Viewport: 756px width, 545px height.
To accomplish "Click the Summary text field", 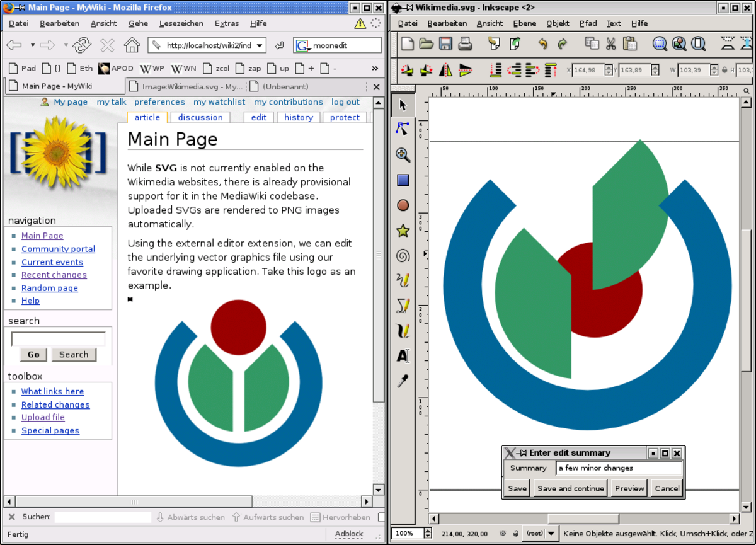I will (619, 468).
